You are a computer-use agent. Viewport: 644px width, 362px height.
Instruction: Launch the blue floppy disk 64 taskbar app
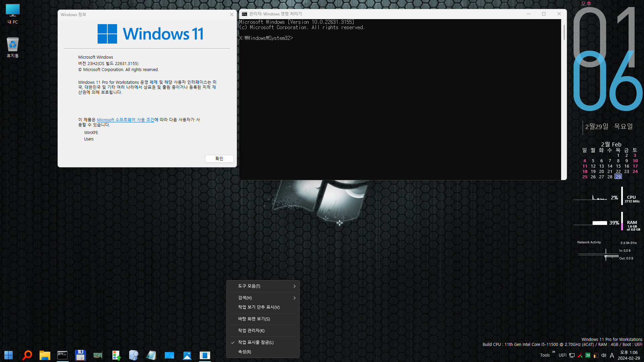click(80, 355)
